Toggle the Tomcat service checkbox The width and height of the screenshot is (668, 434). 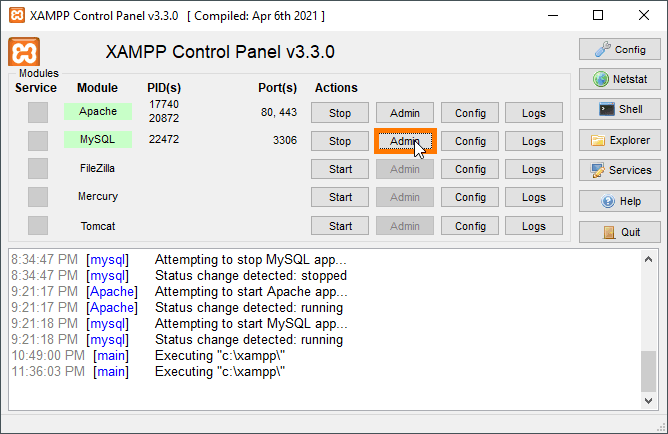pyautogui.click(x=38, y=225)
